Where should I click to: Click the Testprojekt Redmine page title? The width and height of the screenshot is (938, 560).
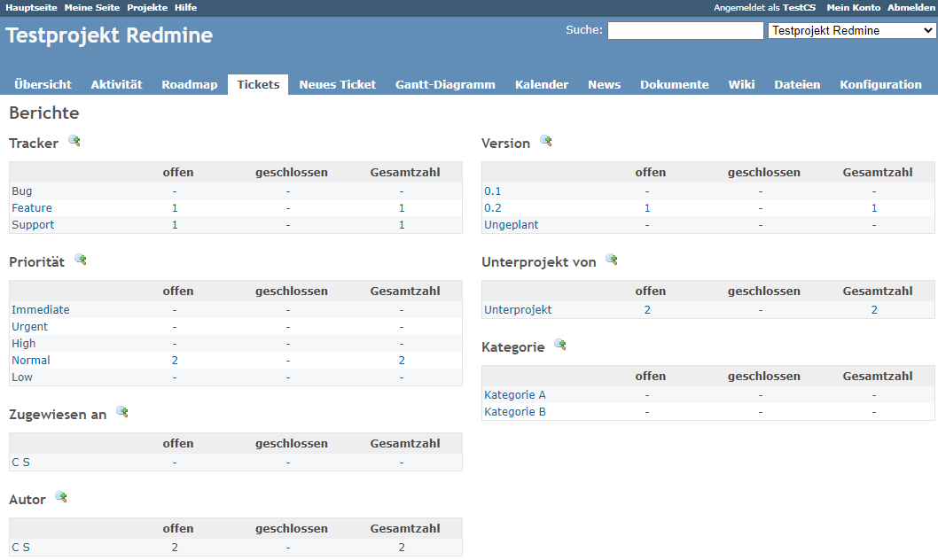click(109, 35)
